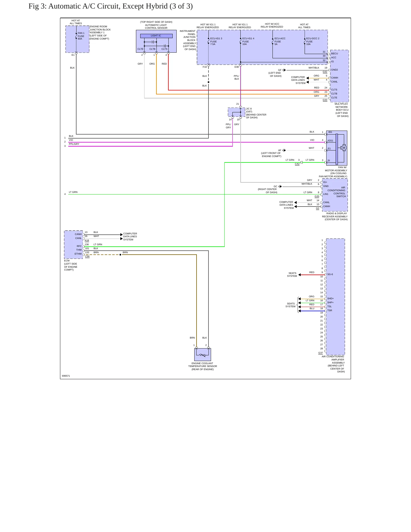Click the ETHW terminal on ECM
This screenshot has height=532, width=411.
(x=78, y=254)
